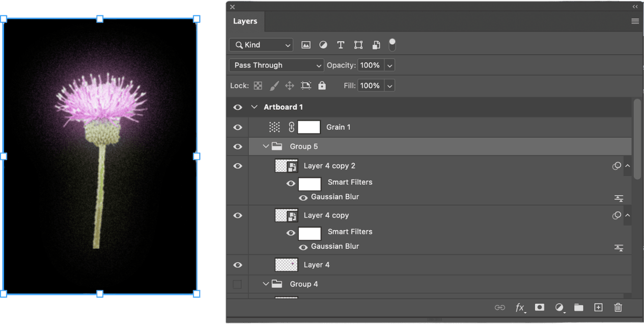Filter layers by type layers
This screenshot has width=644, height=324.
point(341,45)
